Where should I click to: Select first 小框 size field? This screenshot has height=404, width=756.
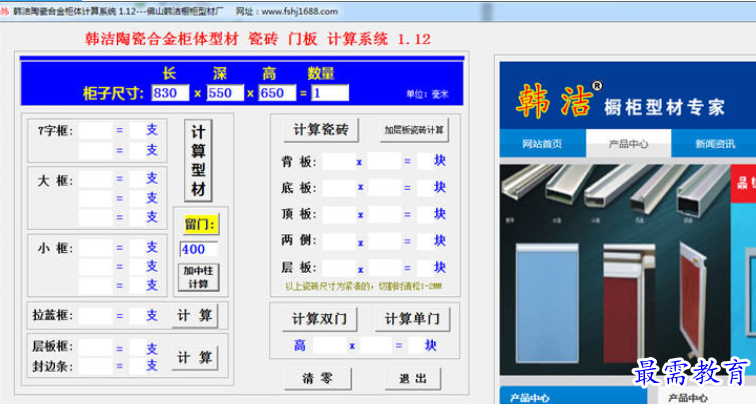[x=95, y=248]
